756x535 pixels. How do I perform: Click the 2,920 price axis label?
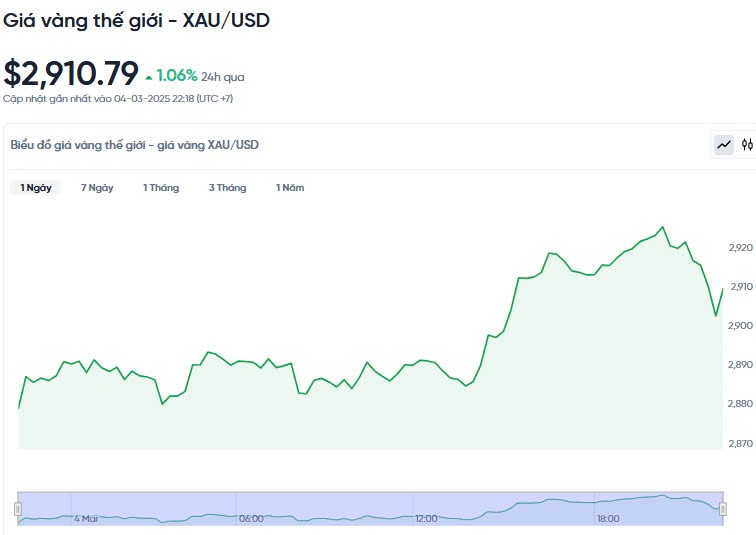(x=740, y=247)
